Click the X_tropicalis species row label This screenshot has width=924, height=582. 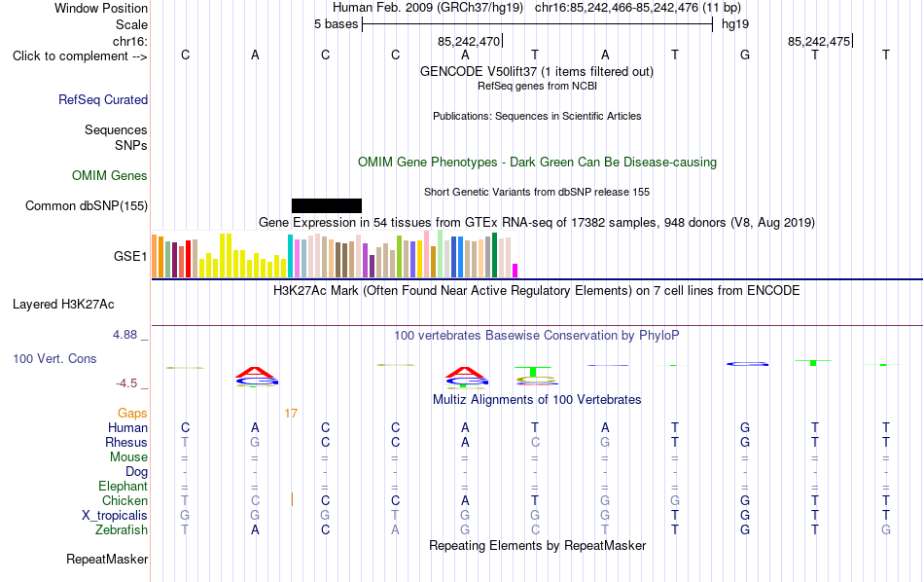[115, 516]
